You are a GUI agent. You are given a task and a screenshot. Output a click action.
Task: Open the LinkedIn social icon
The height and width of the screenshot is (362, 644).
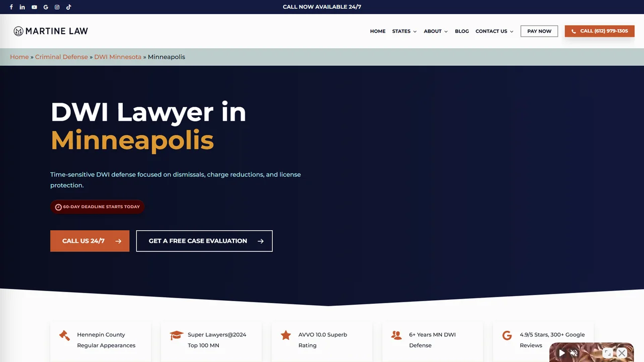[x=22, y=7]
